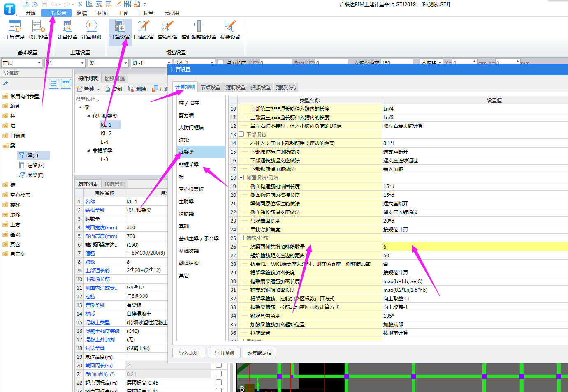Tick the checkbox in 截面面积(m²) row
The image size is (568, 392).
coord(219,374)
